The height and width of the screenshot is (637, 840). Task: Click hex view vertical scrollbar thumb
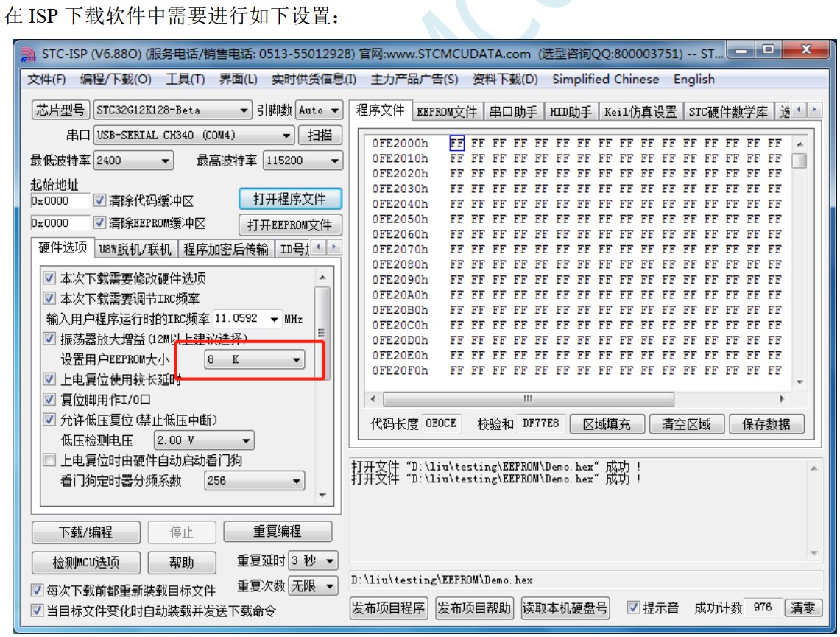coord(800,161)
